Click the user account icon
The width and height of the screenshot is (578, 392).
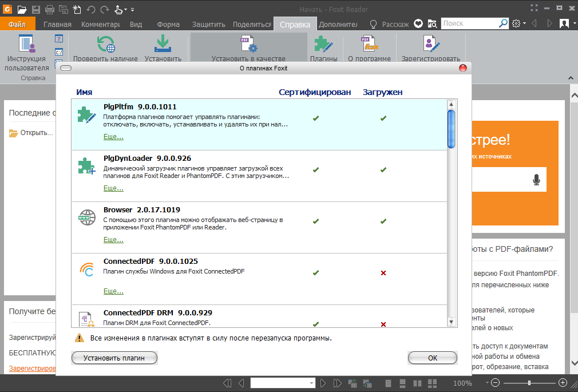pyautogui.click(x=564, y=23)
